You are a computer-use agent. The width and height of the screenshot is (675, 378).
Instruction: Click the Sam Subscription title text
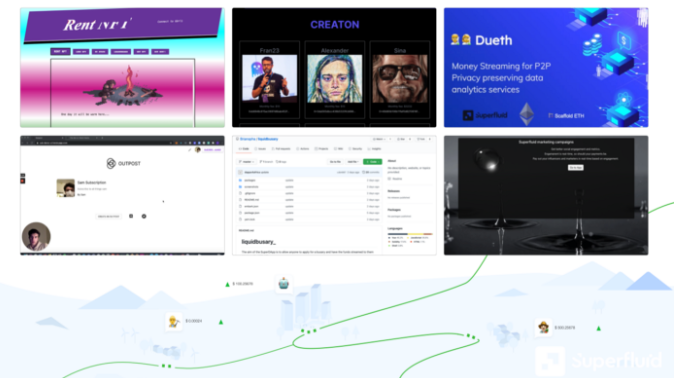tap(91, 183)
